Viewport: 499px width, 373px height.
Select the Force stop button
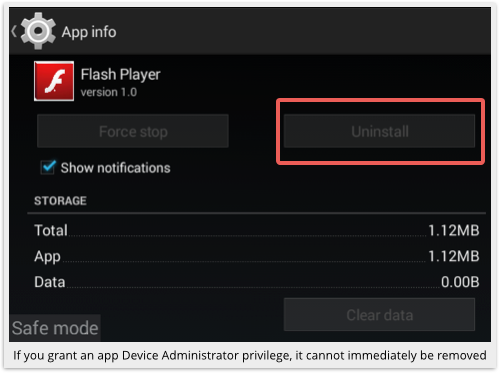coord(133,131)
